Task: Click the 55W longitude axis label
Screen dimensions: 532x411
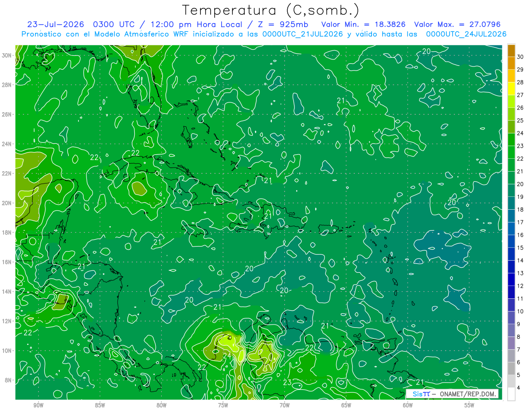Action: point(469,405)
